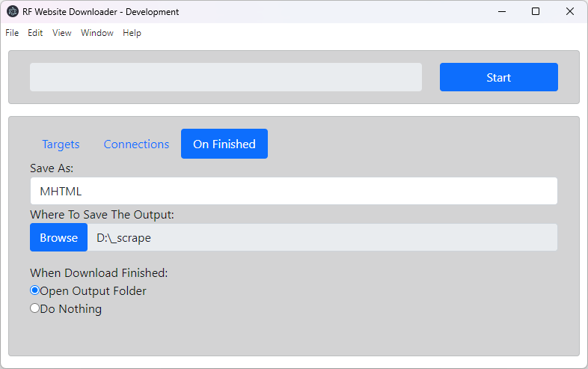This screenshot has width=588, height=369.
Task: Click the Start button
Action: tap(499, 77)
